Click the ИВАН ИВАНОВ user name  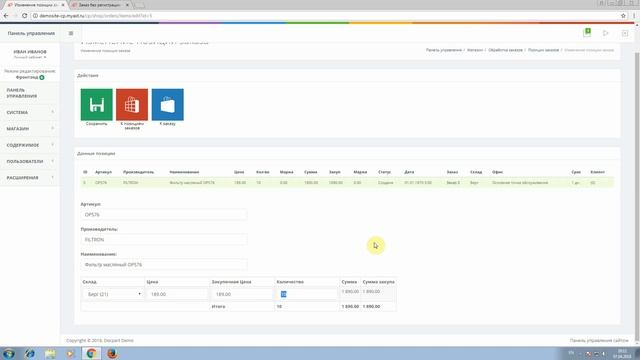(30, 52)
